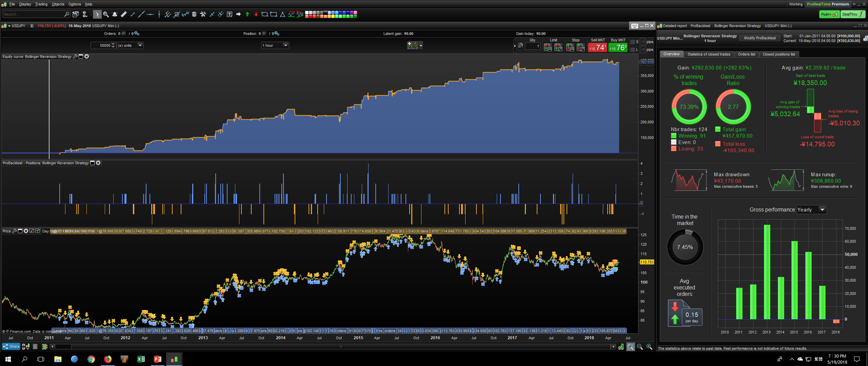Viewport: 868px width, 366px height.
Task: Click the DealThru button
Action: pyautogui.click(x=853, y=14)
